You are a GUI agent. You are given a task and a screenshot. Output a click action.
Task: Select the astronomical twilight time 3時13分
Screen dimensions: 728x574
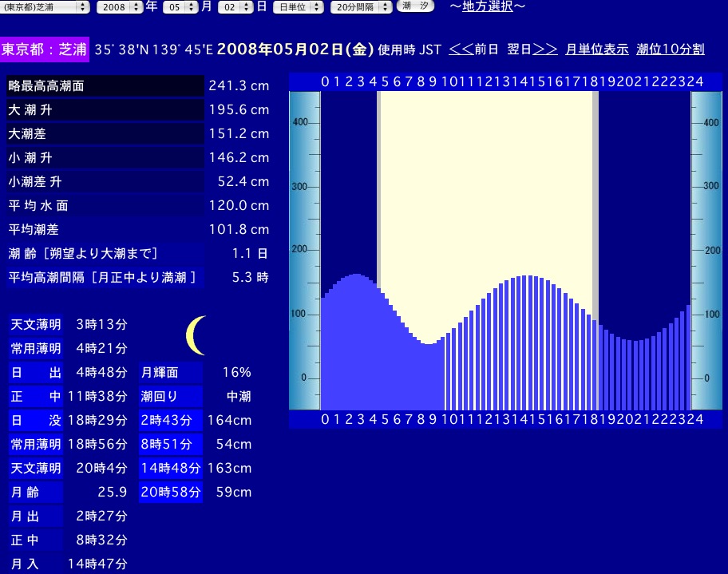[x=101, y=325]
